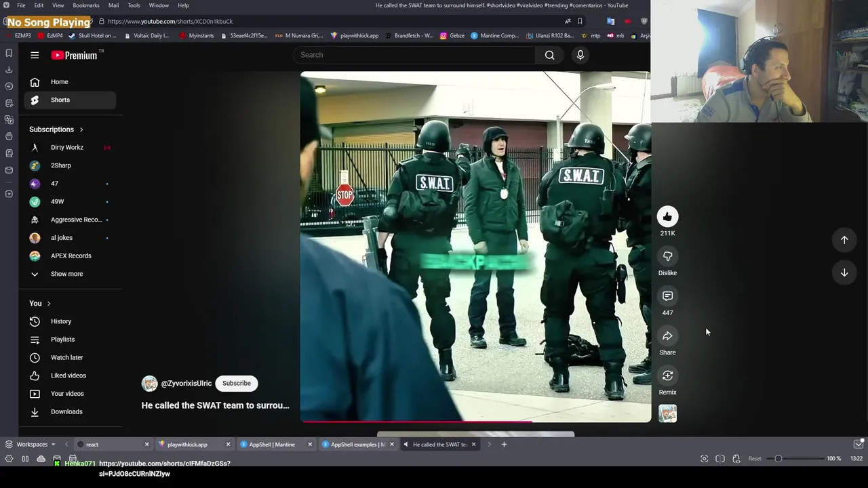The width and height of the screenshot is (868, 488).
Task: Open the notes panel icon in the side panel
Action: [9, 103]
